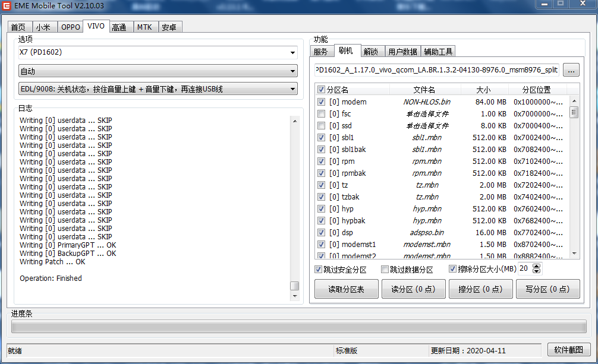Decrease erase size with stepper down arrow
Screen dimensions: 598x364
pyautogui.click(x=537, y=271)
